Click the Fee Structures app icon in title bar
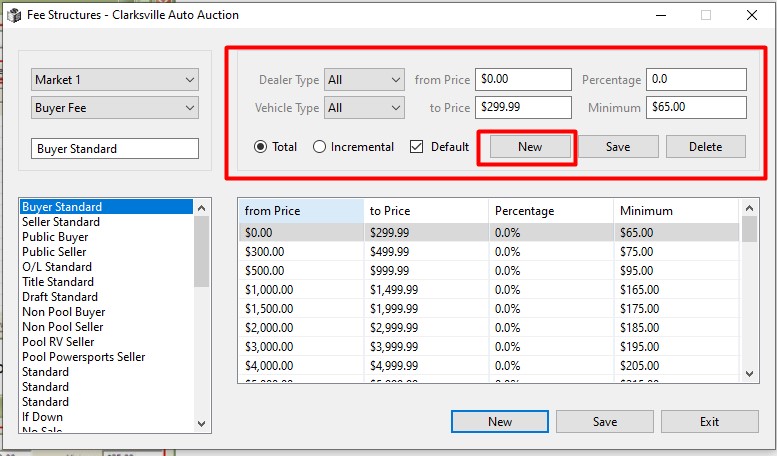Viewport: 777px width, 456px height. tap(14, 16)
